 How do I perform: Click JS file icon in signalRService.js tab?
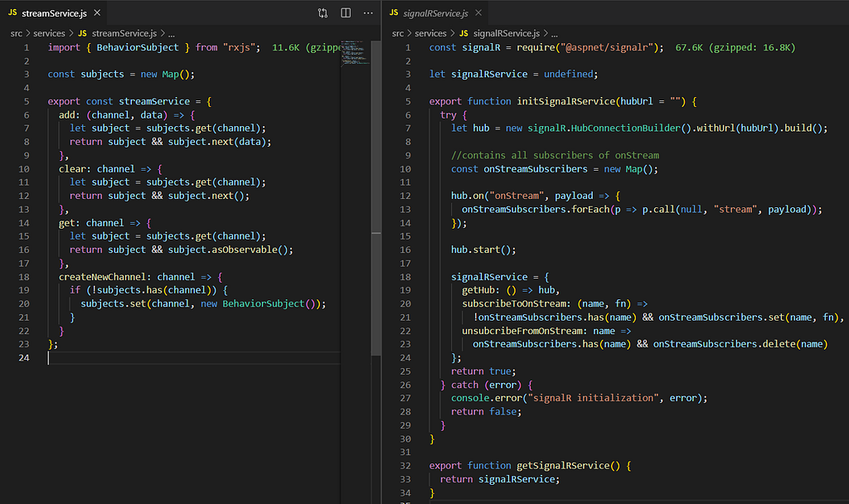pyautogui.click(x=394, y=12)
